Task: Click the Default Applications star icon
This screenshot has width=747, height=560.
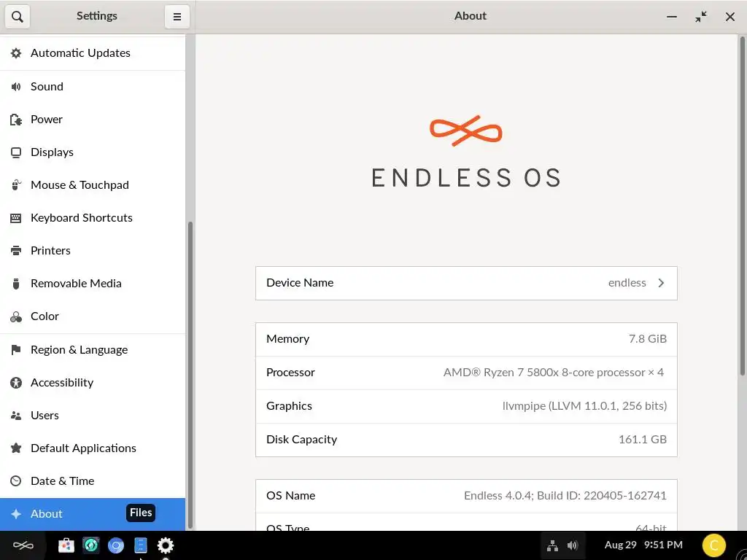Action: coord(16,448)
